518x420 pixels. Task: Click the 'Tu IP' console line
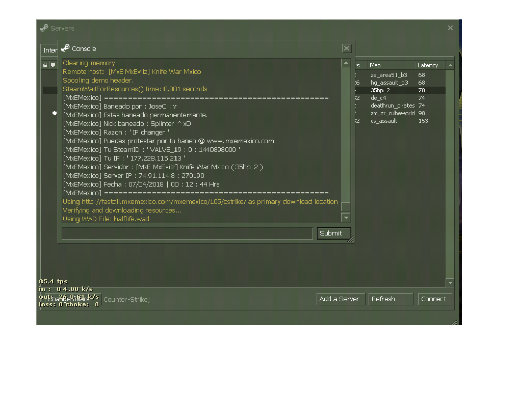[124, 158]
